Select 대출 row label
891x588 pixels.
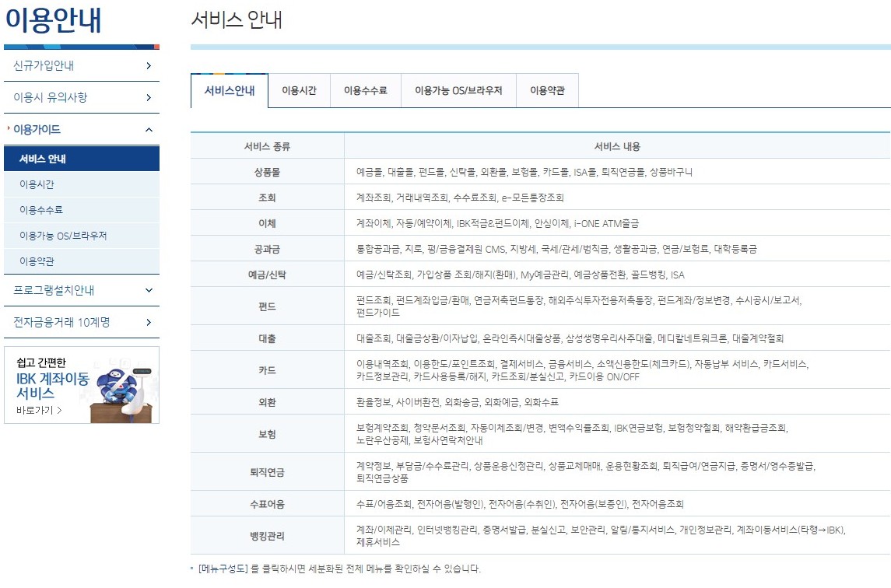[267, 338]
